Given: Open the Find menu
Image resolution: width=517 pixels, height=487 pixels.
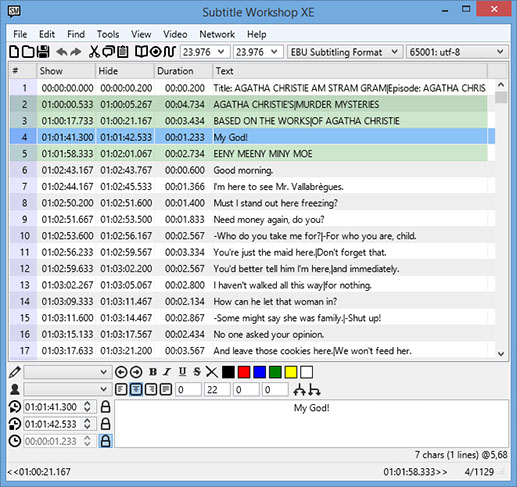Looking at the screenshot, I should pos(76,34).
